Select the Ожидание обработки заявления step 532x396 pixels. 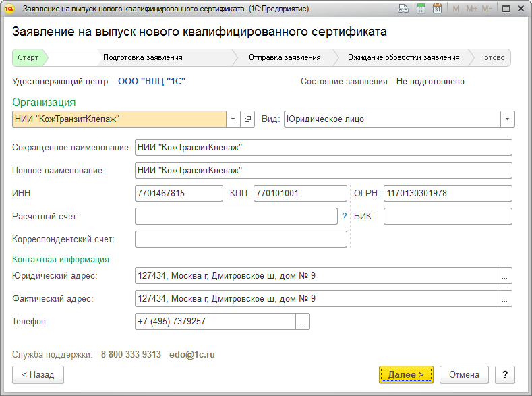[403, 57]
